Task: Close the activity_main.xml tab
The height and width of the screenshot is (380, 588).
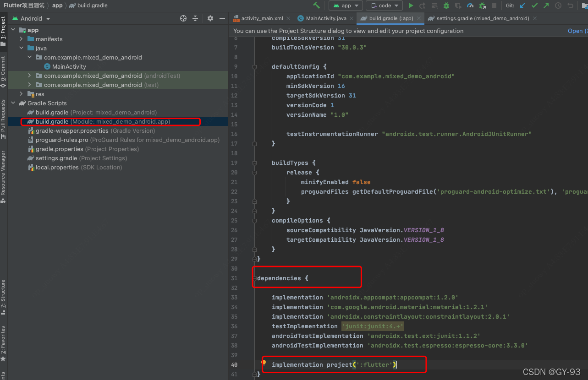Action: pos(288,18)
